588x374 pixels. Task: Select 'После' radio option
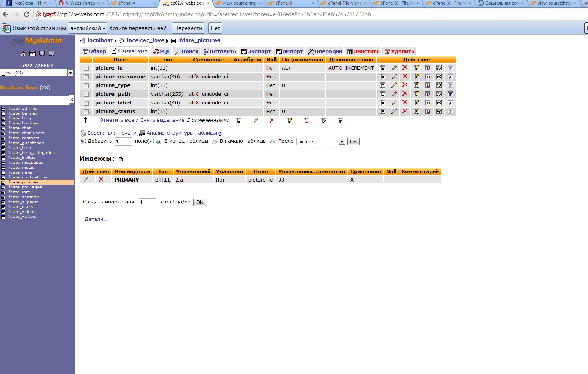click(x=272, y=142)
